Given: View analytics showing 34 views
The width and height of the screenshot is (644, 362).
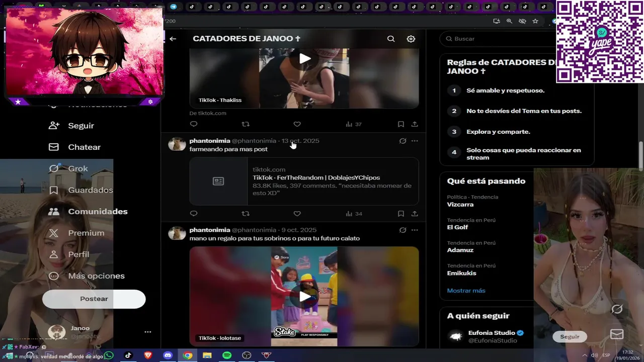Looking at the screenshot, I should point(354,214).
